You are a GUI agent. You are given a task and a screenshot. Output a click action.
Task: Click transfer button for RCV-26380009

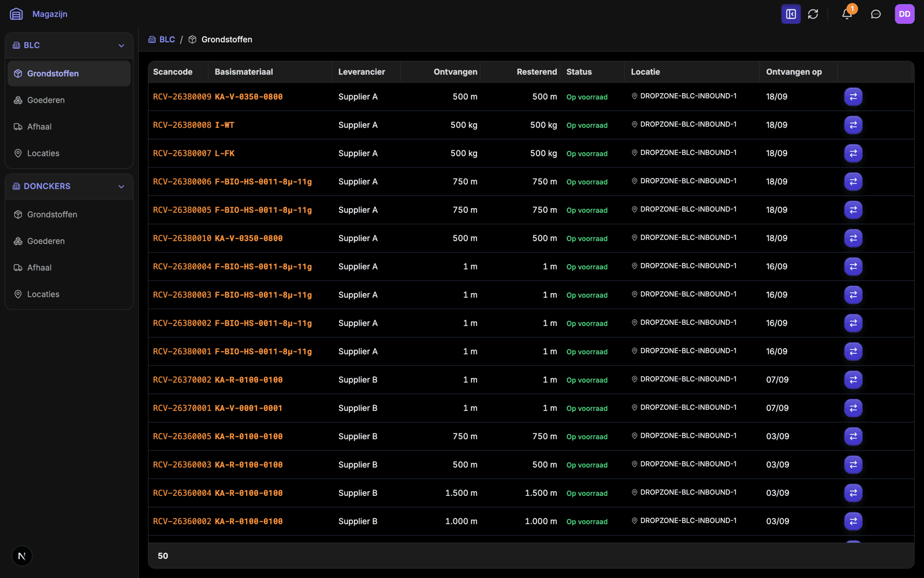tap(853, 97)
